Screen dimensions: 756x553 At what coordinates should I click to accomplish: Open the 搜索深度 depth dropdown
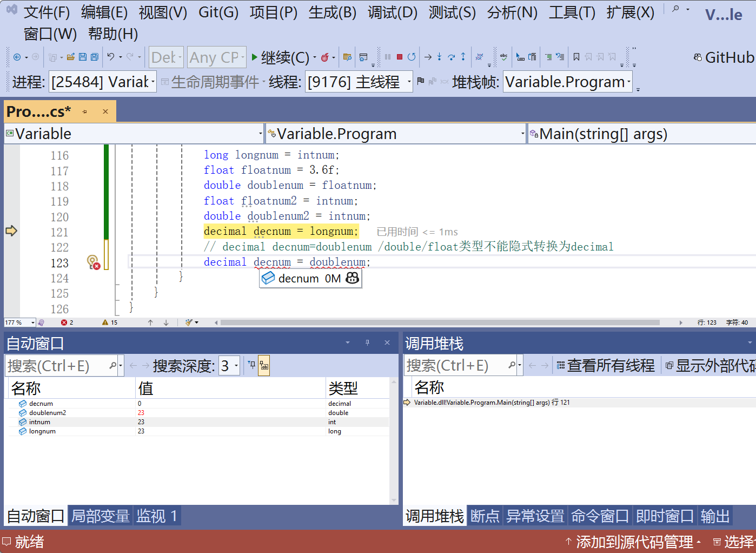tap(229, 366)
